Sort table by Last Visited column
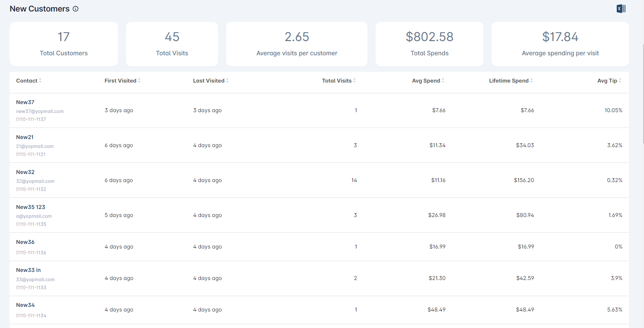Image resolution: width=644 pixels, height=328 pixels. (x=210, y=81)
